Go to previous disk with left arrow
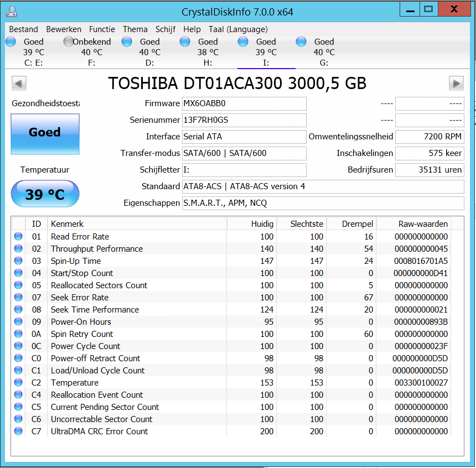The image size is (476, 468). (x=19, y=84)
